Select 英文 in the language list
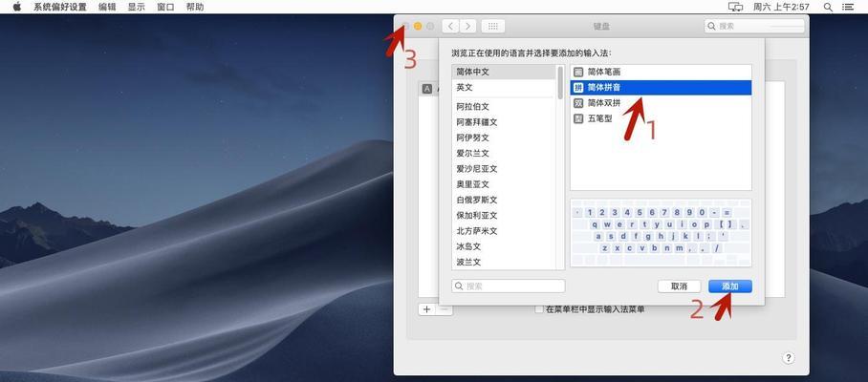 pos(503,87)
